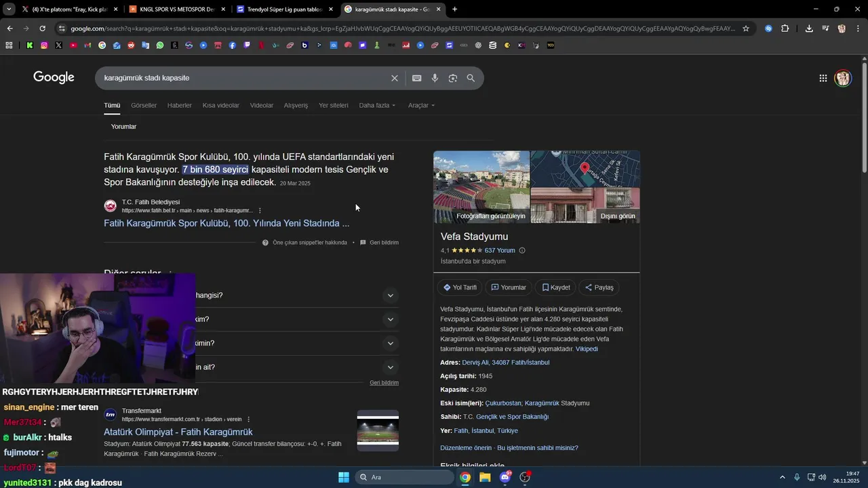This screenshot has width=868, height=488.
Task: Open '637 Yorum' reviews link
Action: point(500,250)
